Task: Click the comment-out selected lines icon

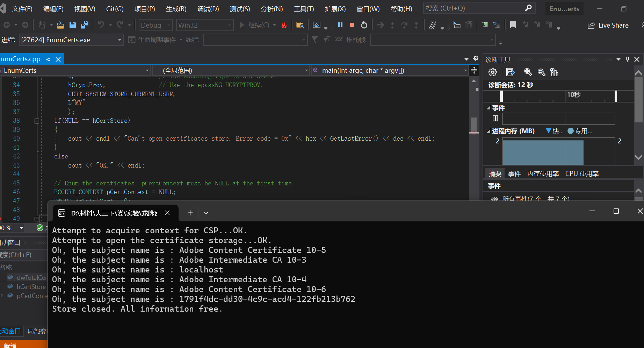Action: click(485, 25)
